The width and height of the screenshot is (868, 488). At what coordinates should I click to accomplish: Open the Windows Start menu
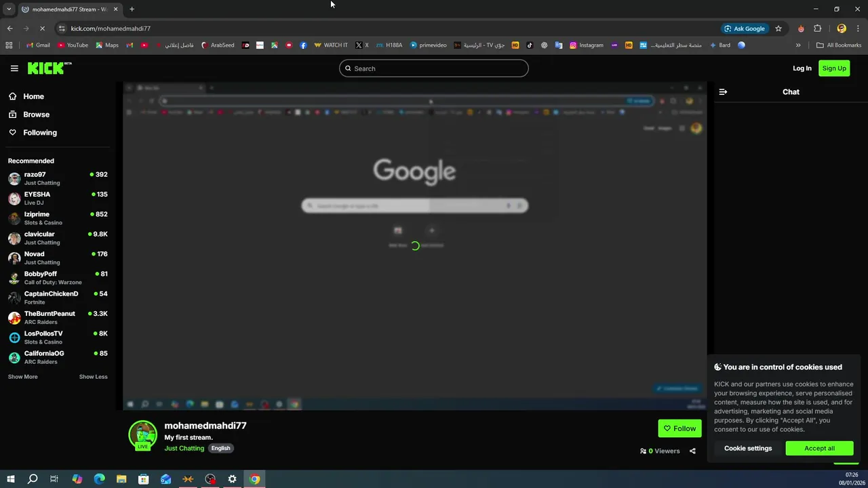pos(10,479)
